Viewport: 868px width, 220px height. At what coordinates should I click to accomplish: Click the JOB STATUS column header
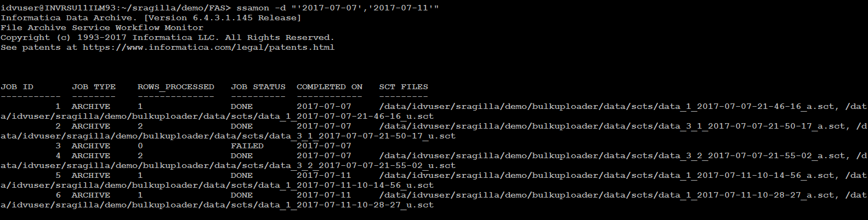[x=258, y=87]
